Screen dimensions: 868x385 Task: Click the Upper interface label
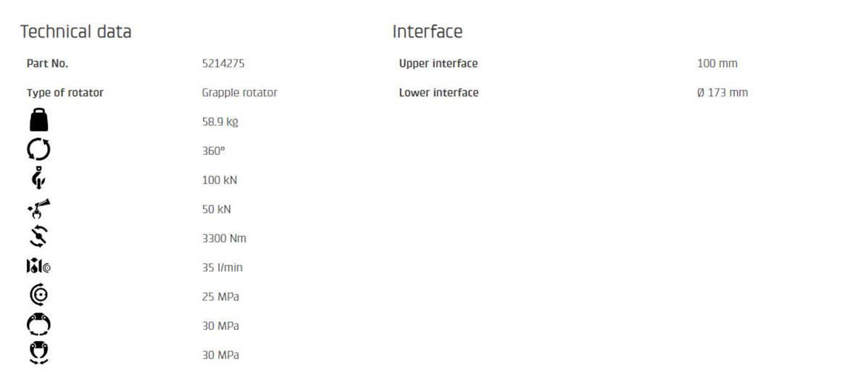pyautogui.click(x=438, y=64)
